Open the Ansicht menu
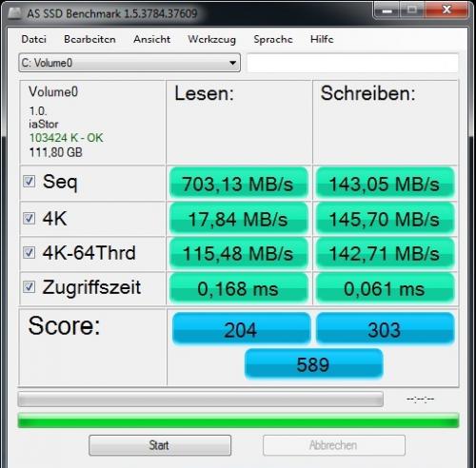Screen dimensions: 476x468 pos(152,39)
